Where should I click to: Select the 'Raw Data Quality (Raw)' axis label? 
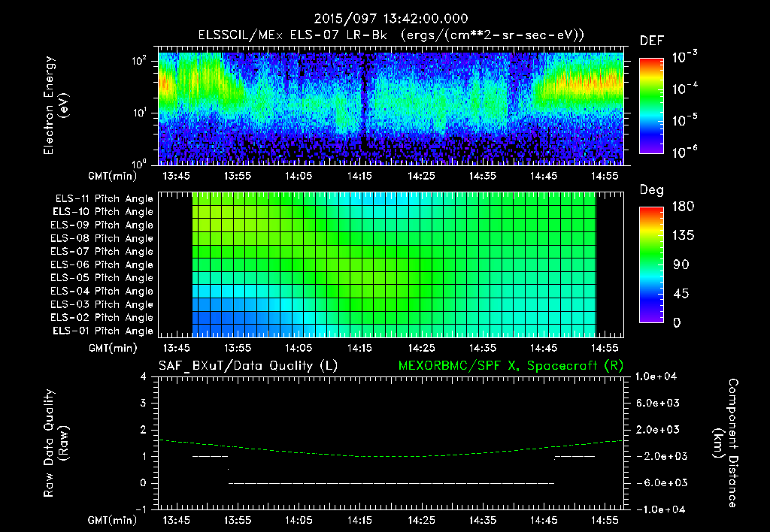(56, 443)
